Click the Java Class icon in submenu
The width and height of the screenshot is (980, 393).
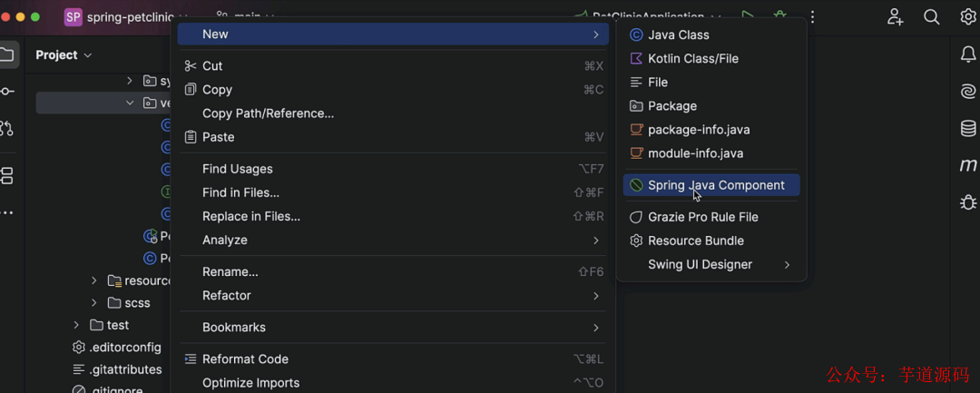pyautogui.click(x=636, y=35)
